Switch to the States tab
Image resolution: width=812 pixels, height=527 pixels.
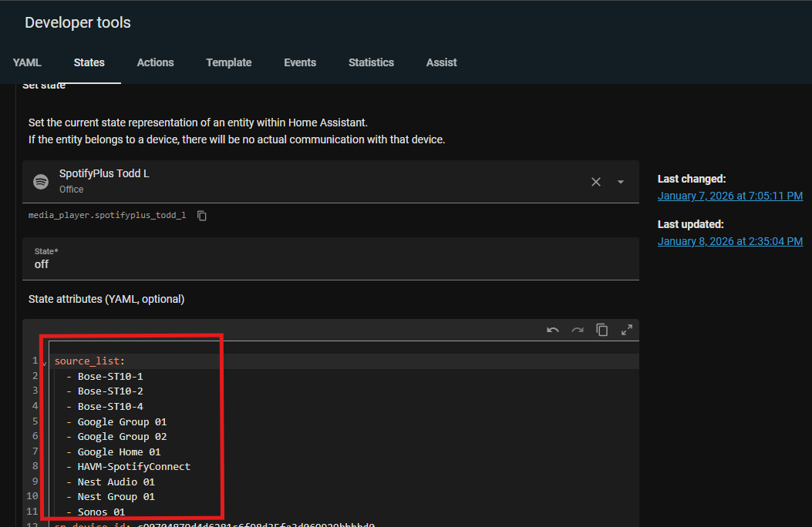point(89,62)
